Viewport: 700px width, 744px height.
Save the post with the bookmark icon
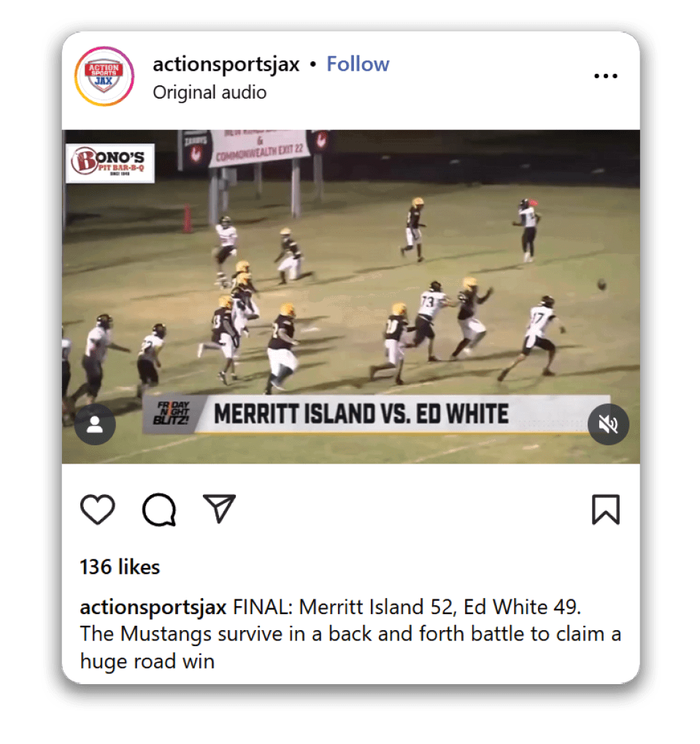point(606,510)
